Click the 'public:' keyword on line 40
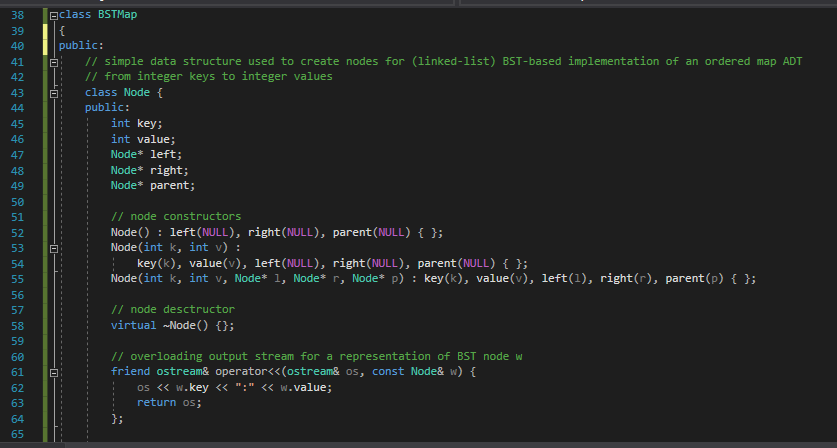Viewport: 837px width, 448px height. point(81,46)
